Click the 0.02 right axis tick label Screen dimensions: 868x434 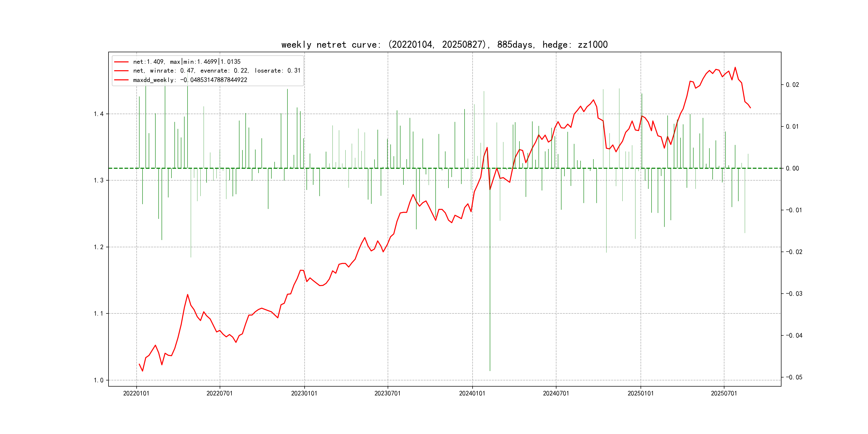(x=792, y=85)
